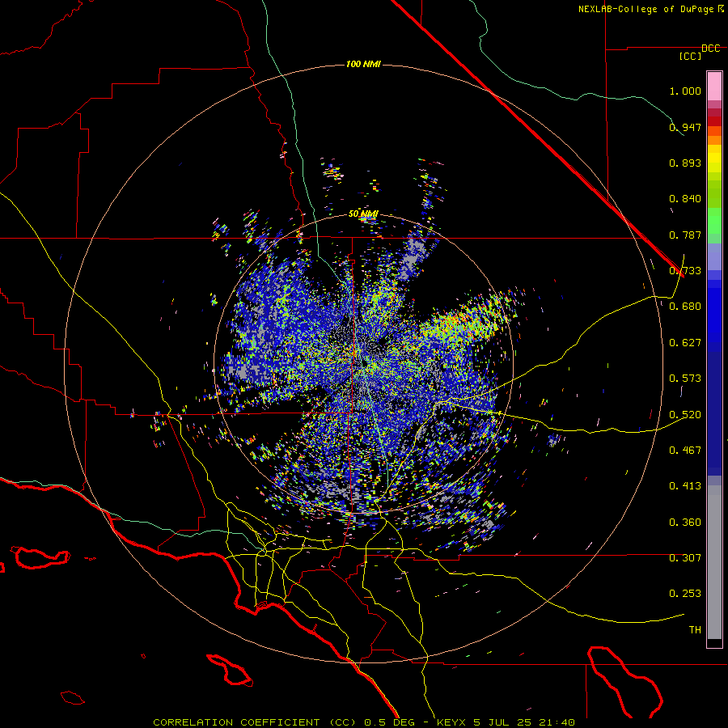This screenshot has height=728, width=728.
Task: Select the 0.413 legend value
Action: pos(685,486)
